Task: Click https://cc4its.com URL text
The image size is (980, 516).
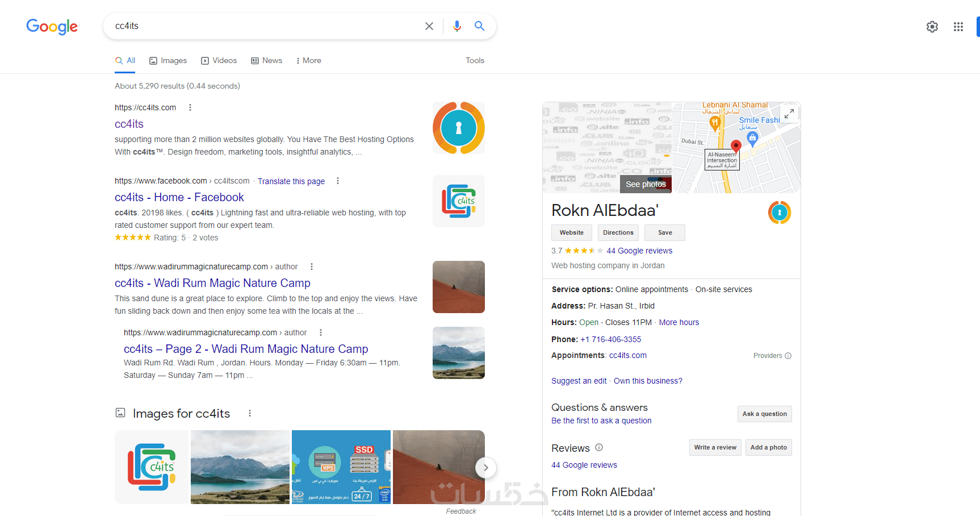Action: pyautogui.click(x=145, y=107)
